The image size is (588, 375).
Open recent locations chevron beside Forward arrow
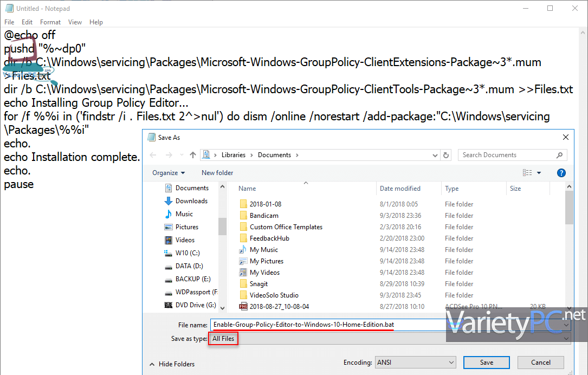click(182, 155)
